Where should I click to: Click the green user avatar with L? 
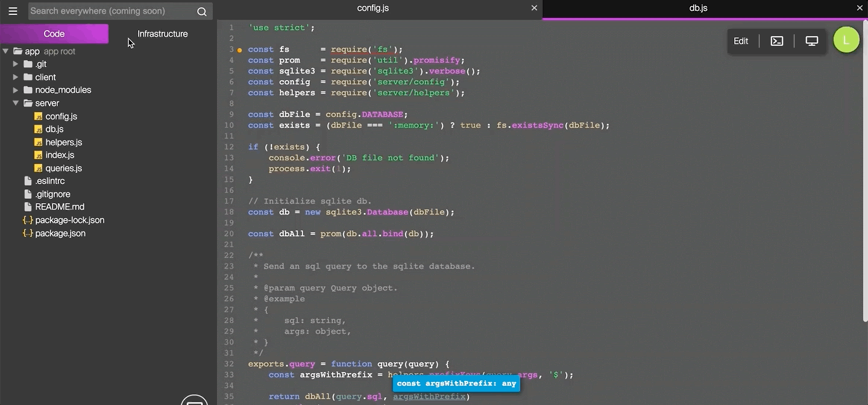(x=846, y=39)
